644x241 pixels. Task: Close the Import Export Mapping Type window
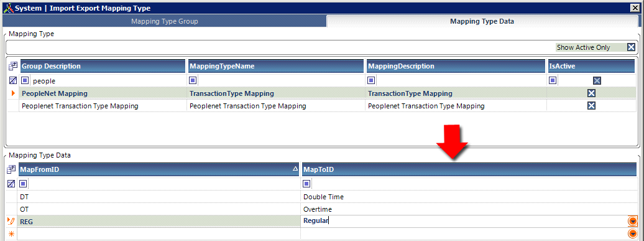(x=635, y=7)
